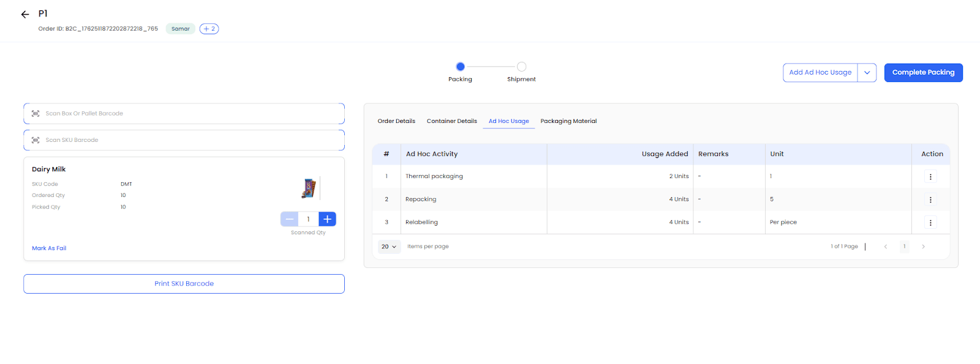The image size is (980, 364).
Task: Go to previous page of table
Action: [885, 247]
